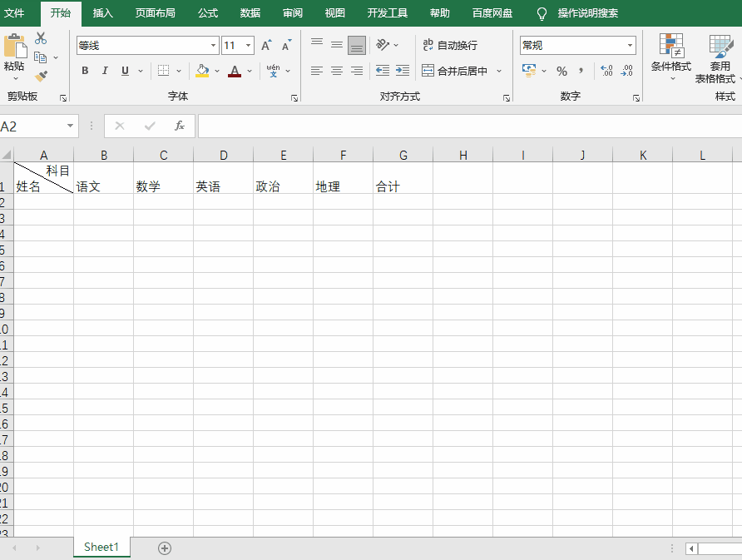Click the Cut scissors icon
Screen dimensions: 742x560
[x=41, y=38]
